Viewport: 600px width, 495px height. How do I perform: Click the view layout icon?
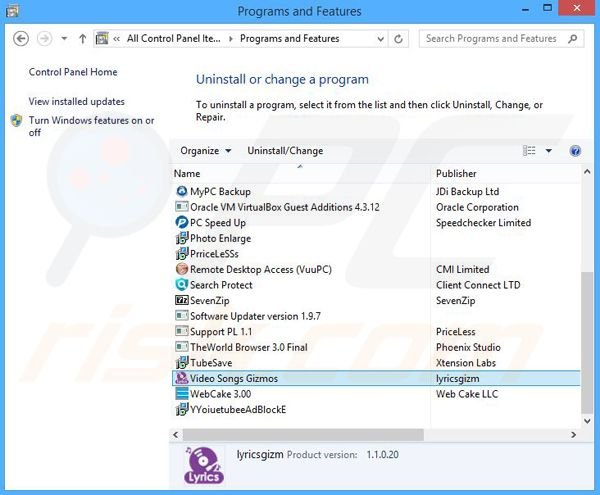click(x=529, y=151)
